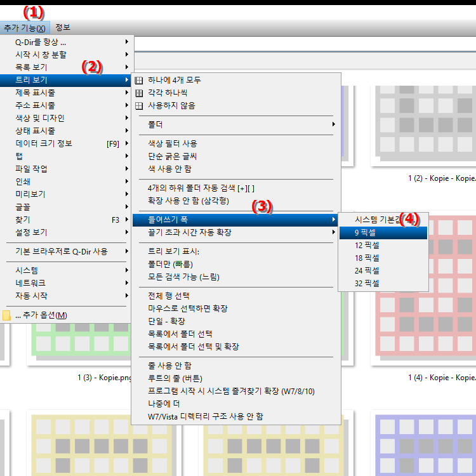The height and width of the screenshot is (476, 476).
Task: Select 32 픽셀 indent width
Action: 383,284
